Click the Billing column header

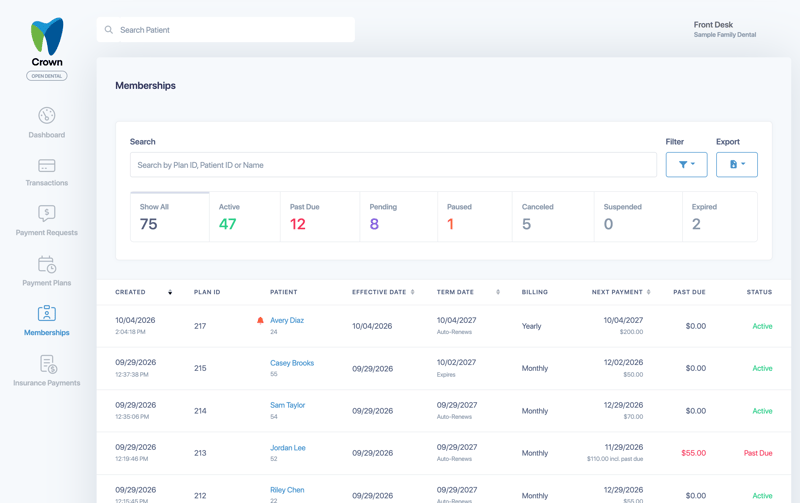[x=535, y=292]
